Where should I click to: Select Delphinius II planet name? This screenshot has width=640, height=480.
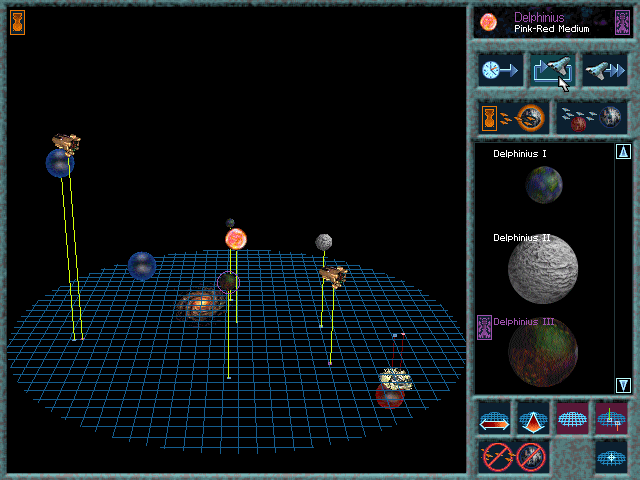point(522,238)
